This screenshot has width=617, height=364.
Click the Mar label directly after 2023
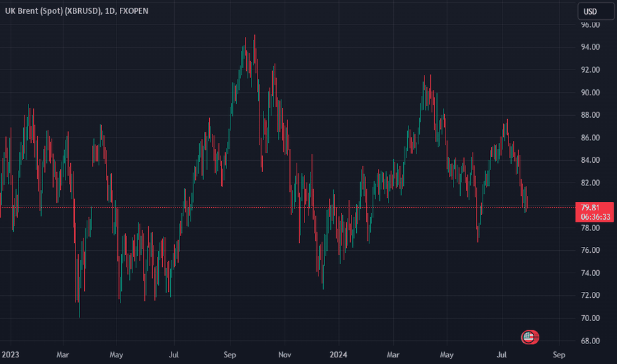click(63, 355)
